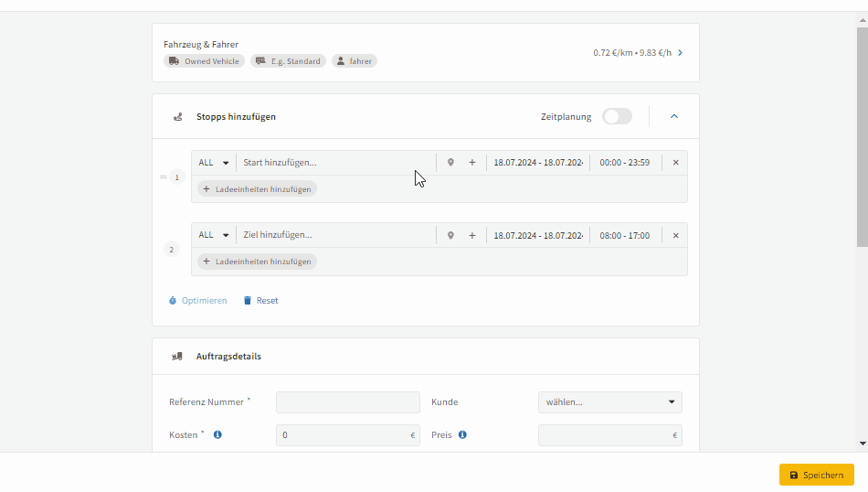
Task: Click the Reset link
Action: click(x=260, y=300)
